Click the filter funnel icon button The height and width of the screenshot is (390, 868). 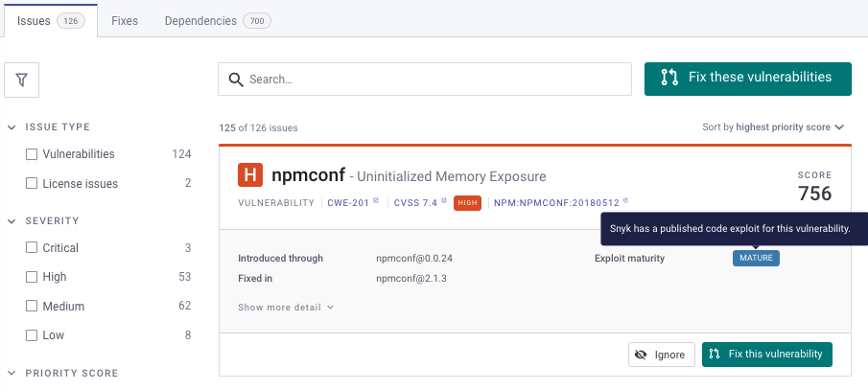pos(22,80)
